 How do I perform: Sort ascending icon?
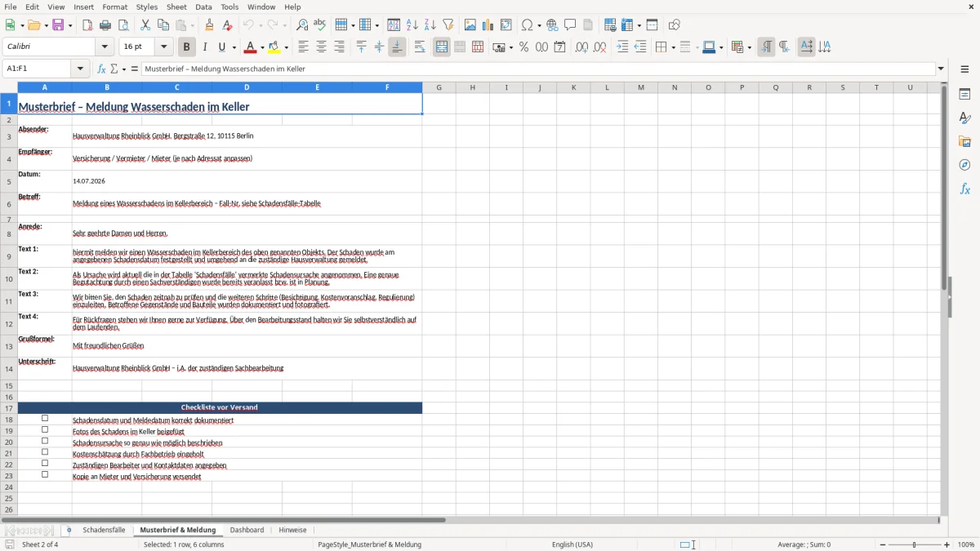click(412, 25)
